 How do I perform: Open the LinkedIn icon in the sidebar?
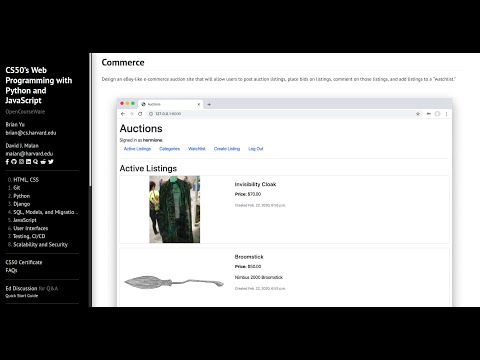click(x=28, y=162)
